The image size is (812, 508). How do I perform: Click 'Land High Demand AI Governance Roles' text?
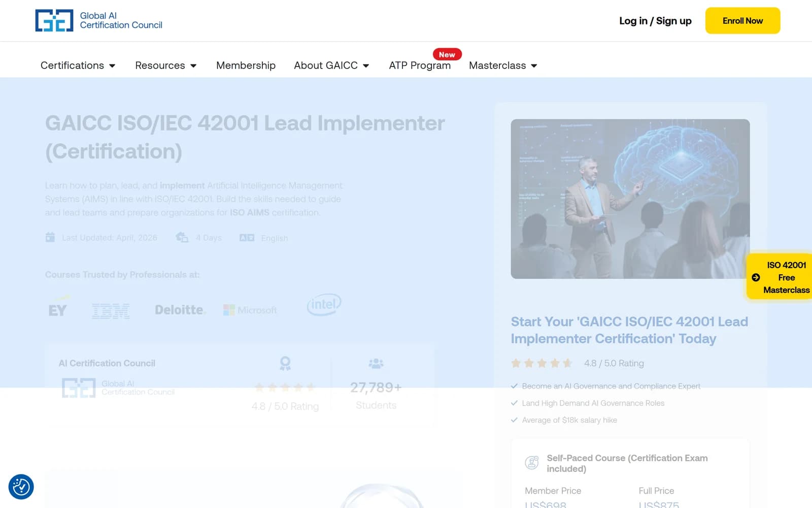(593, 403)
